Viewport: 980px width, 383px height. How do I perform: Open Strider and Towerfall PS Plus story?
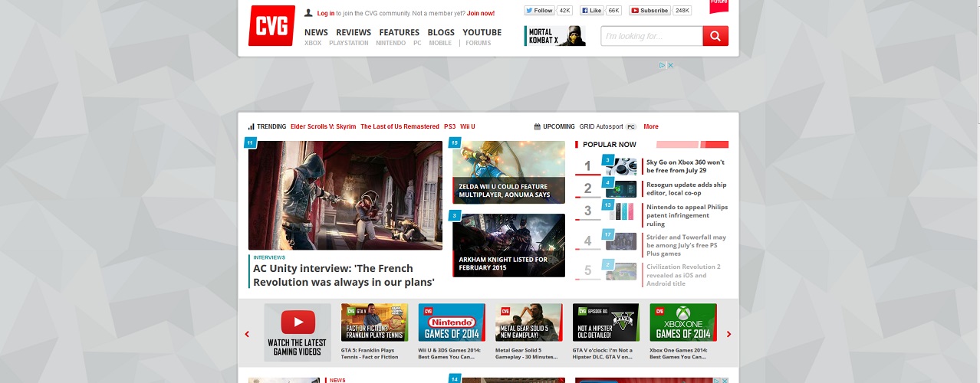[686, 245]
